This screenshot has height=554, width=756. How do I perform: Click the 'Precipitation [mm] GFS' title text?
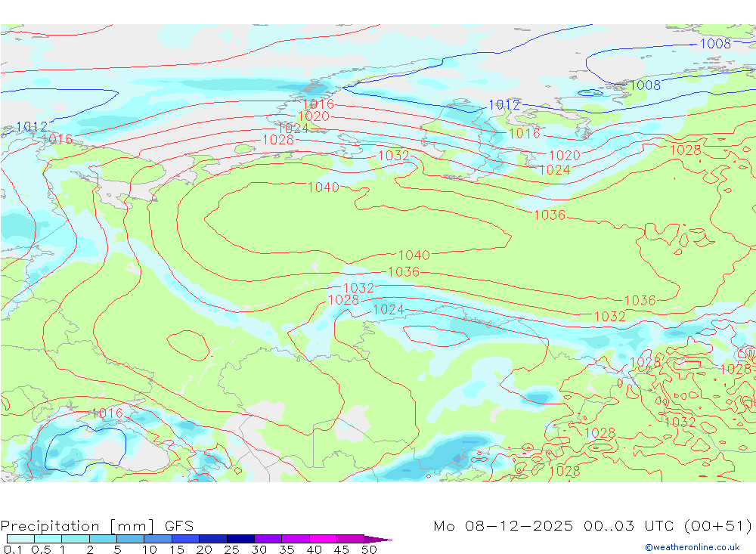pyautogui.click(x=97, y=525)
